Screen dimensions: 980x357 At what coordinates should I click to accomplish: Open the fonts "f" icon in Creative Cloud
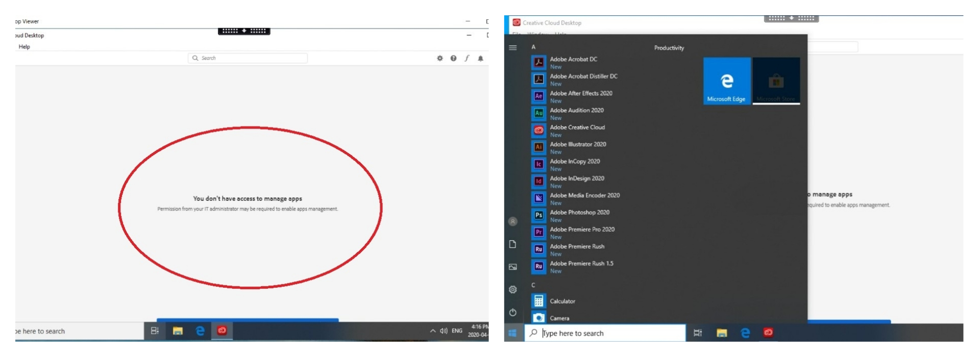(467, 58)
